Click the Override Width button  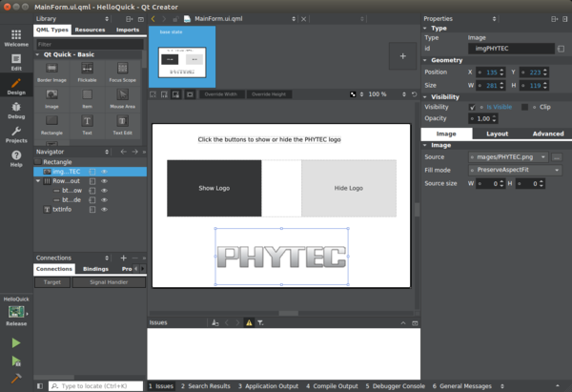(221, 94)
